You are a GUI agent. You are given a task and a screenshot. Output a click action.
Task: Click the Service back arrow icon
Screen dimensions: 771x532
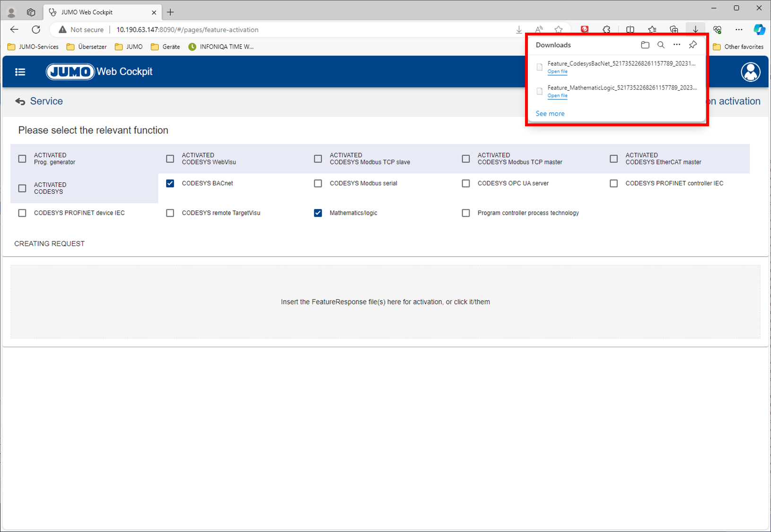[x=20, y=102]
